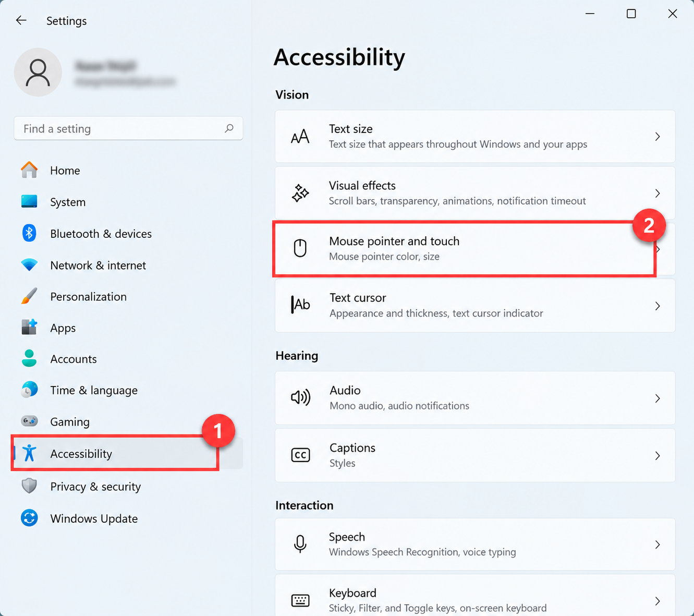Viewport: 694px width, 616px height.
Task: Click the user profile avatar
Action: 38,72
